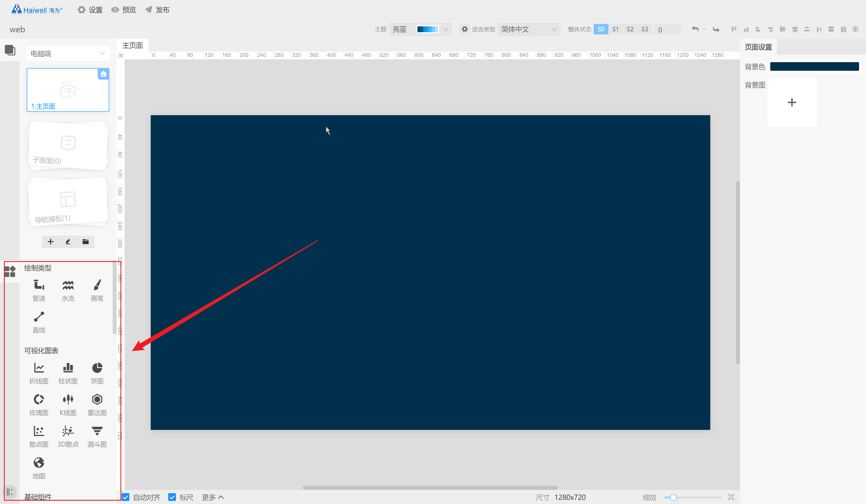
Task: Click the ruler origin corner icon
Action: point(121,55)
